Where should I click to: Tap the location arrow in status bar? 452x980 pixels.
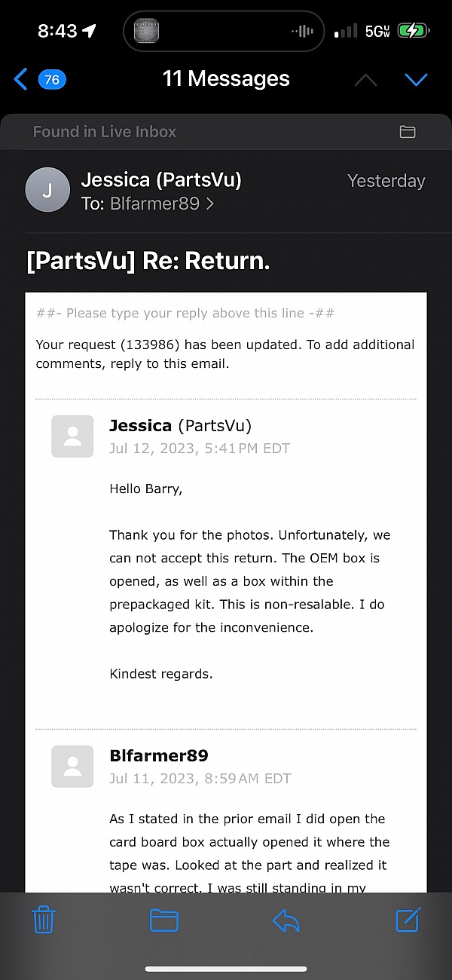click(x=90, y=31)
